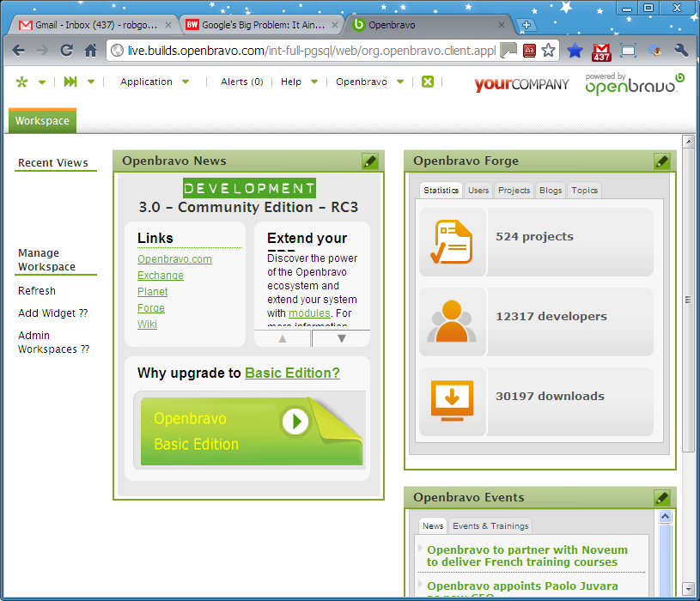This screenshot has width=700, height=601.
Task: Click the browser Forward button
Action: pos(42,51)
